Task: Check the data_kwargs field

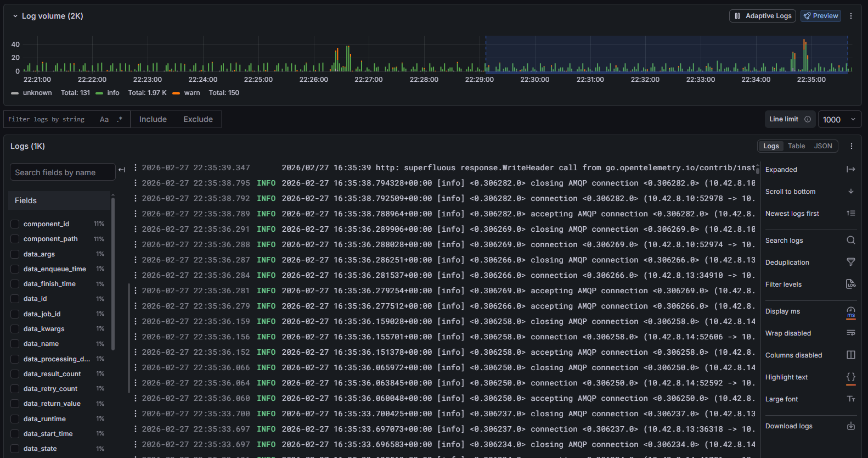Action: tap(15, 329)
